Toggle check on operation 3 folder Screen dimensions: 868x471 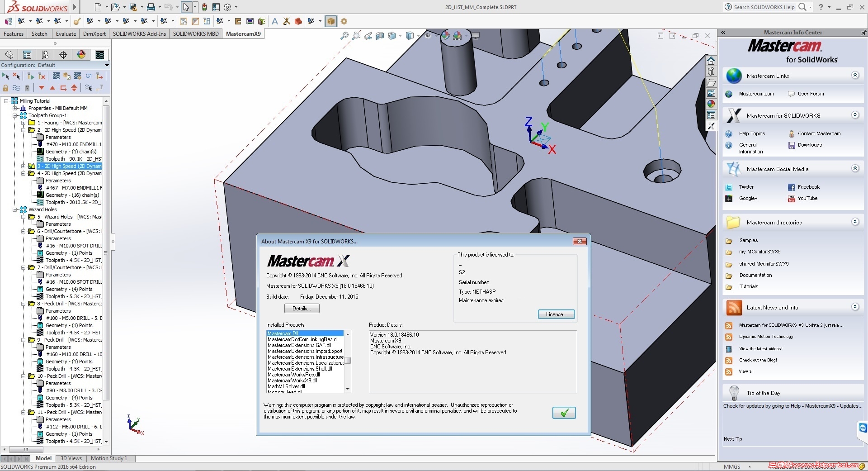coord(32,166)
